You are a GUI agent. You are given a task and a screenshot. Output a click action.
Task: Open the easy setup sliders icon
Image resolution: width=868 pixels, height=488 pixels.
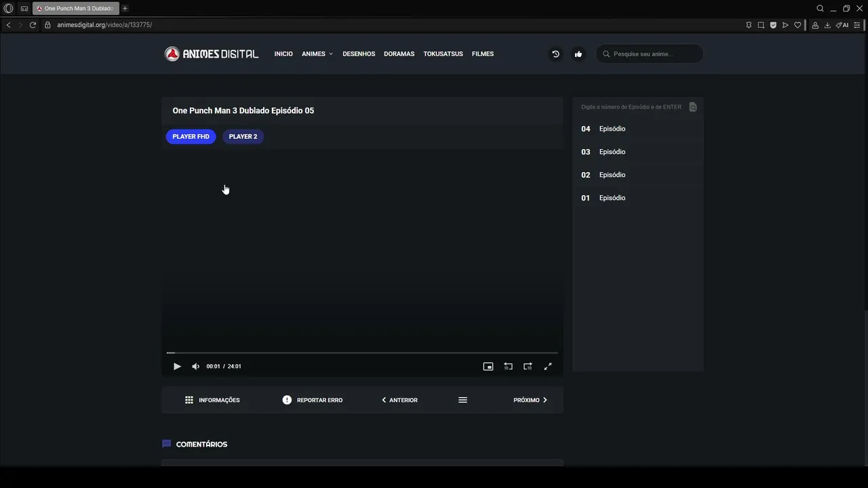pyautogui.click(x=858, y=25)
